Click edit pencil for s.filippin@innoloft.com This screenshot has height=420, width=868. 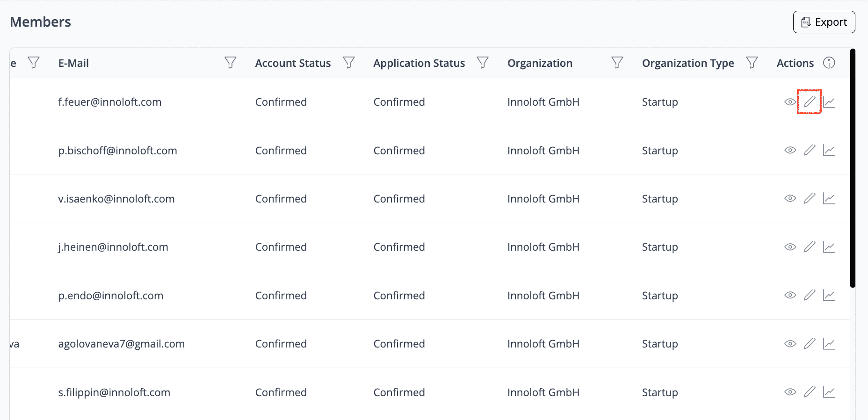809,392
